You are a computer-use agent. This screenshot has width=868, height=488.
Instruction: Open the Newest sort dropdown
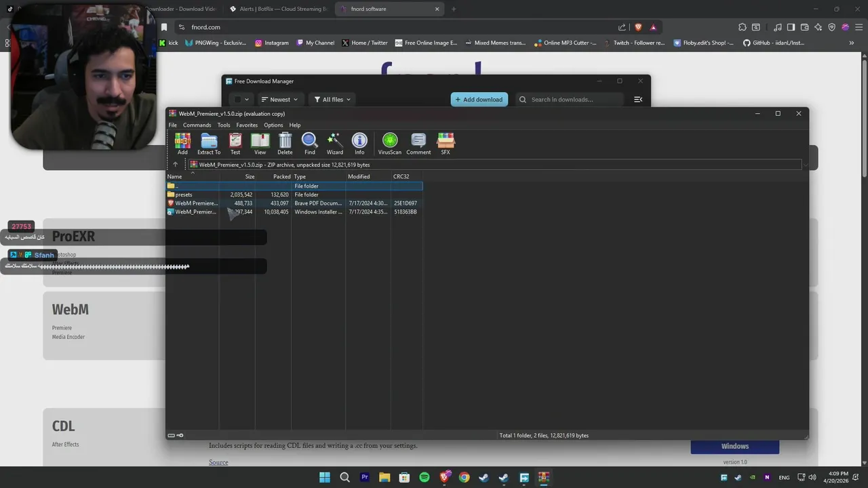click(x=279, y=100)
